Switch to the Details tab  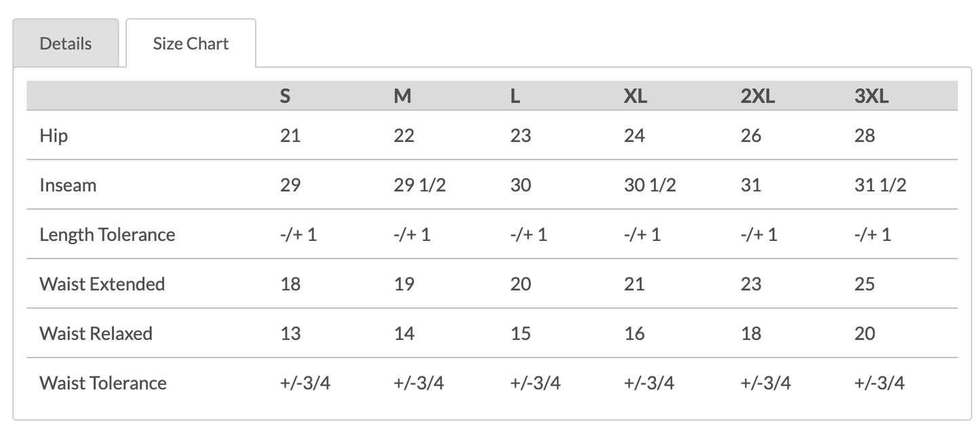click(x=66, y=43)
